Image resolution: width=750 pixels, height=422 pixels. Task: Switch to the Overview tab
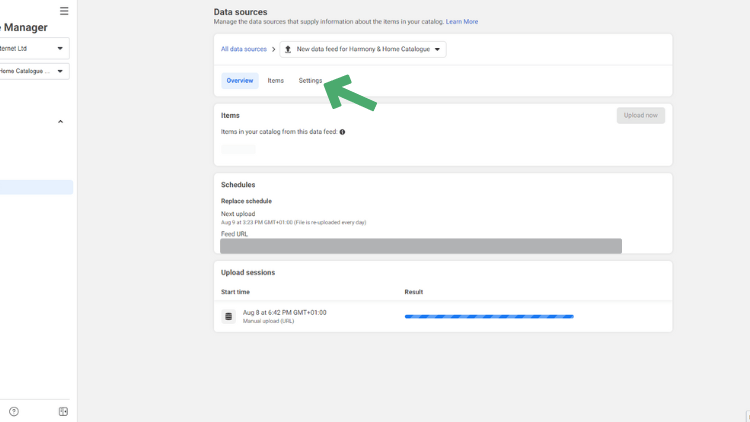(x=240, y=80)
